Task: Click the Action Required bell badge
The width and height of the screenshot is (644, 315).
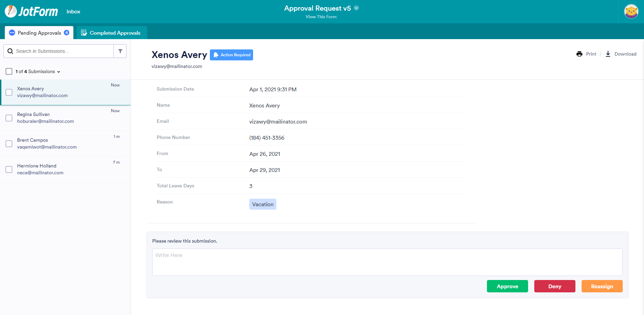Action: 231,55
